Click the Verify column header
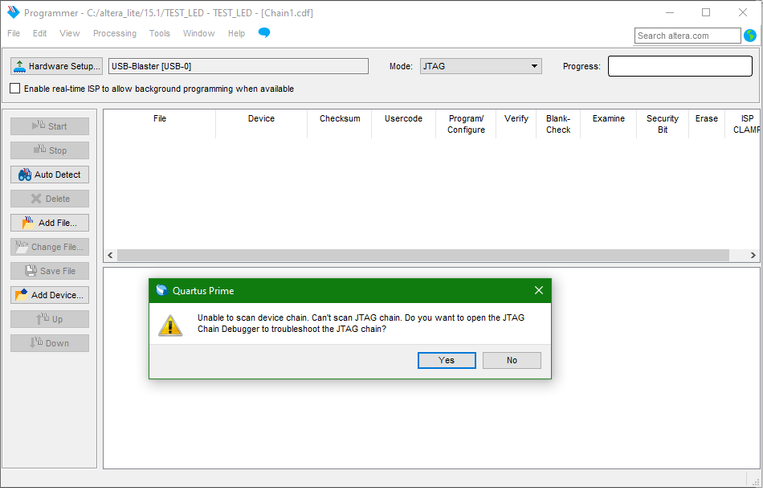This screenshot has width=763, height=488. click(x=516, y=119)
